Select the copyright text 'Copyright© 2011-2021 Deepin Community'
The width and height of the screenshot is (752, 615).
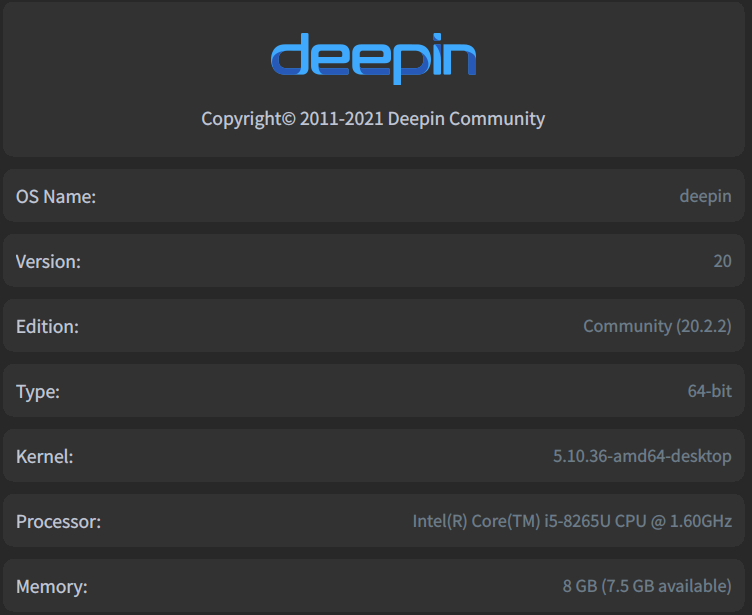point(373,119)
